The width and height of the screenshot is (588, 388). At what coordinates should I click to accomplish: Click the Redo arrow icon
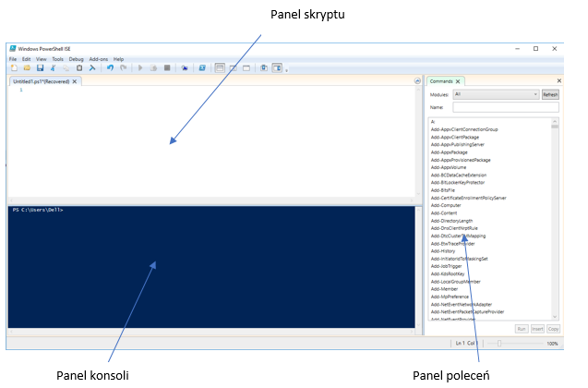[x=123, y=68]
